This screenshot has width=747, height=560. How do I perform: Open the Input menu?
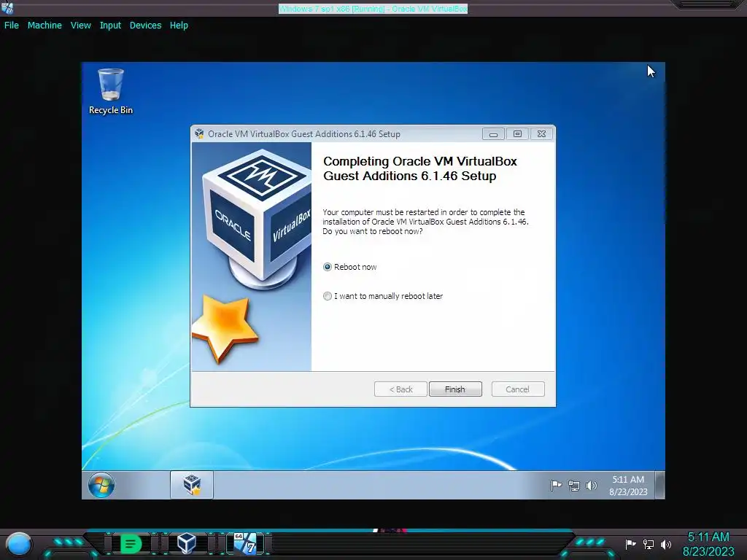[x=110, y=26]
